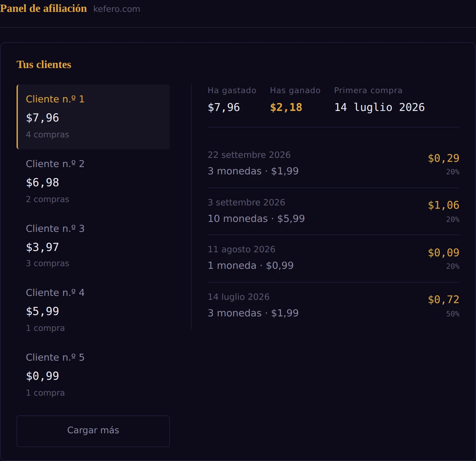Click the $0,09 commission amount
This screenshot has height=461, width=476.
point(444,253)
